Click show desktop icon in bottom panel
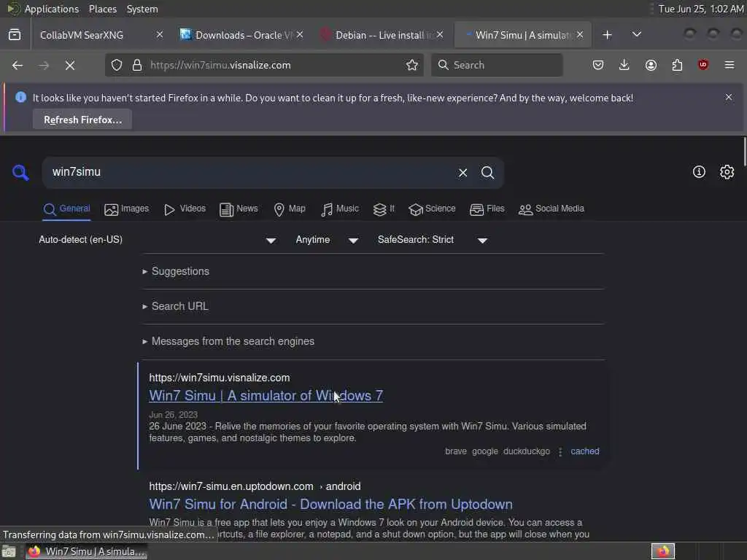 click(x=9, y=551)
